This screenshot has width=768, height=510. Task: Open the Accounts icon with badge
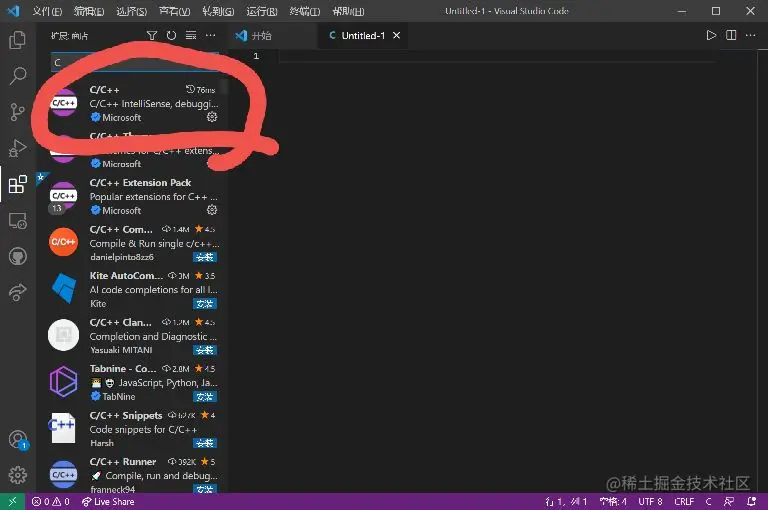pyautogui.click(x=19, y=439)
